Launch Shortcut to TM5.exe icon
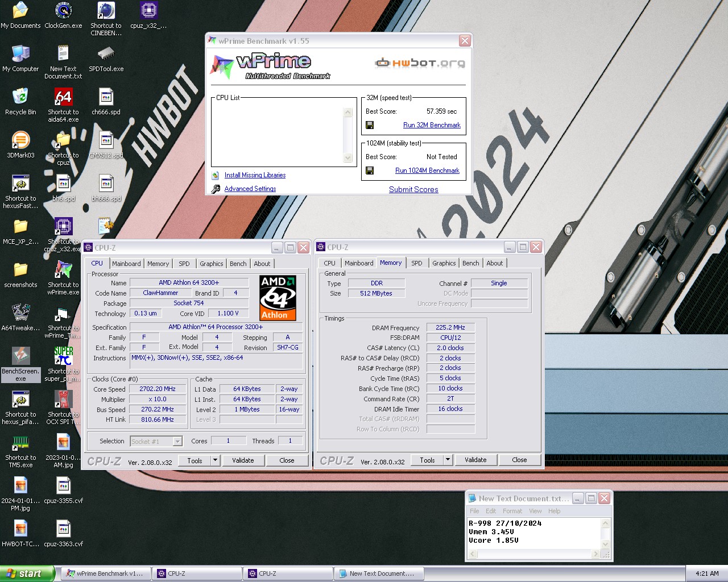728x582 pixels. coord(20,451)
